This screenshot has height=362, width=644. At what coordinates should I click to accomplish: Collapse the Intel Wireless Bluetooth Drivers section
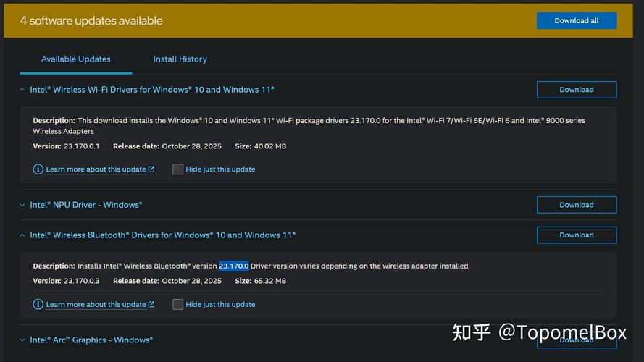coord(22,235)
